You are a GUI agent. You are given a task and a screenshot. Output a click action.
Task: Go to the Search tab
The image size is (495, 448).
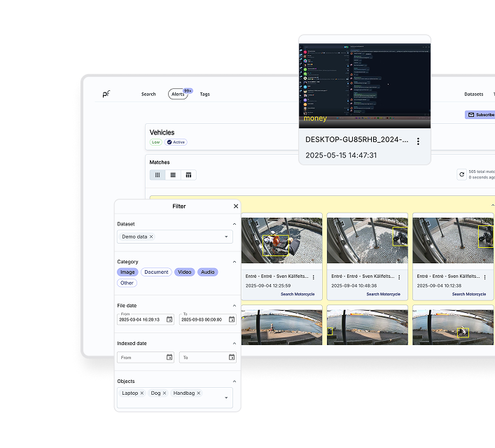pos(148,94)
